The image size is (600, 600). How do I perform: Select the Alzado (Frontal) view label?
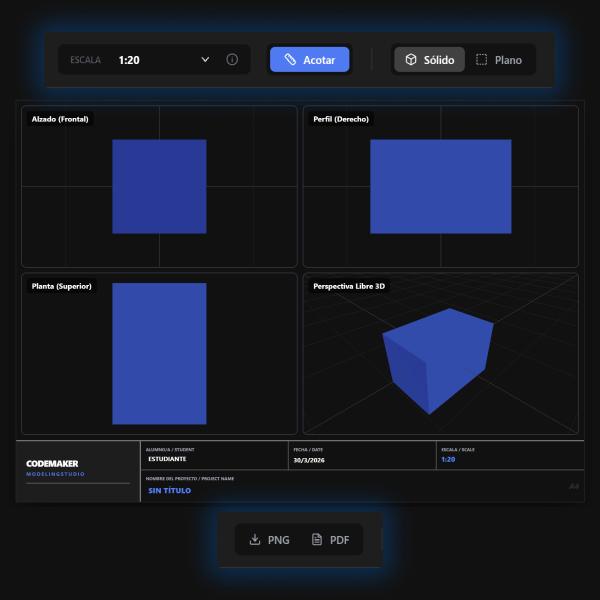tap(60, 119)
